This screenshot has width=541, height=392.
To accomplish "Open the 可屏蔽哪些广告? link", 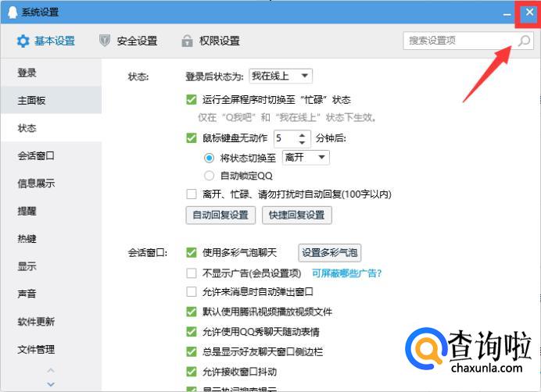I will click(x=347, y=273).
